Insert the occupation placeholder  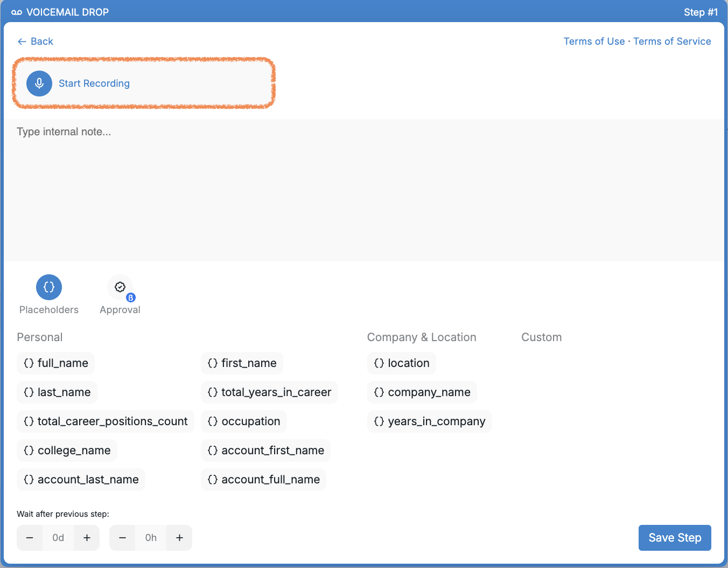244,421
